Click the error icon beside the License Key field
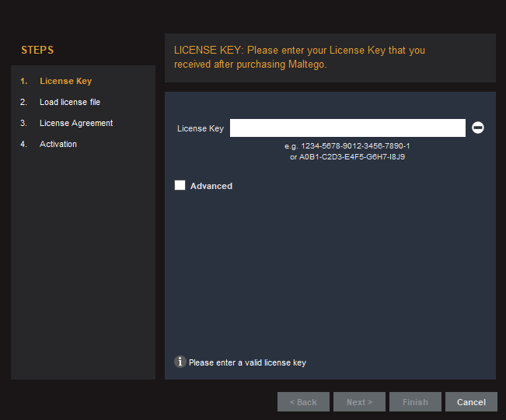506x420 pixels. (x=478, y=128)
